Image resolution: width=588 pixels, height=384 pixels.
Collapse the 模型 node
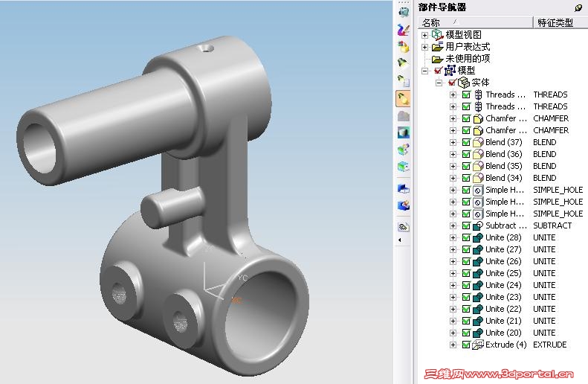coord(425,71)
